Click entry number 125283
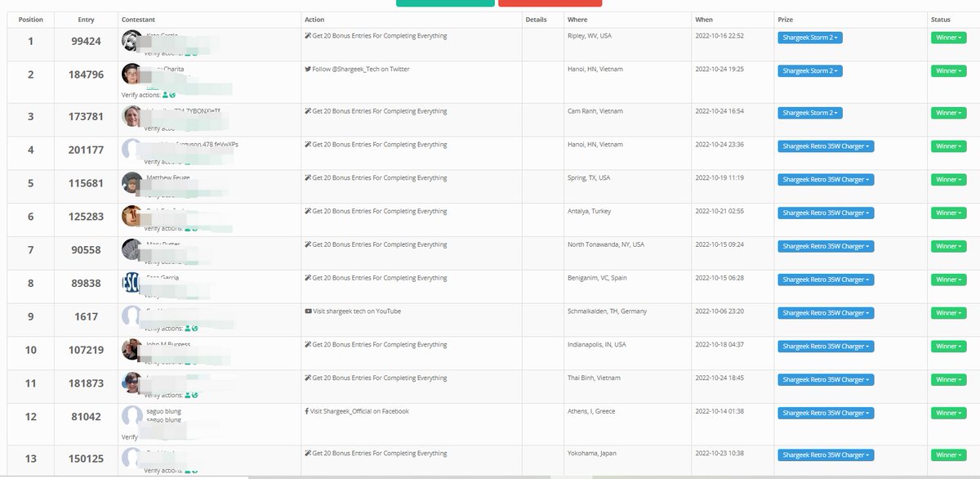The width and height of the screenshot is (980, 479). click(x=86, y=217)
